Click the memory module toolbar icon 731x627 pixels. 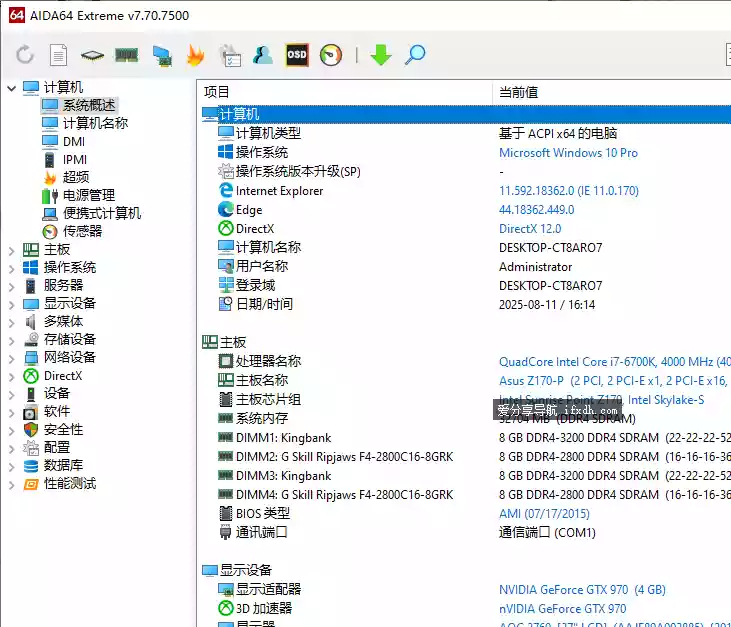(126, 55)
